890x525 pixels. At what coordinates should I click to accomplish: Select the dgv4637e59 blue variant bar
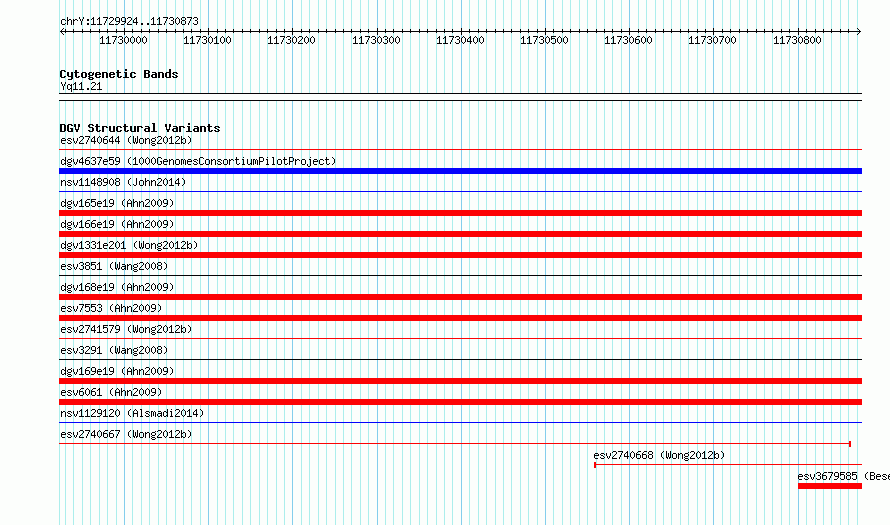(460, 171)
